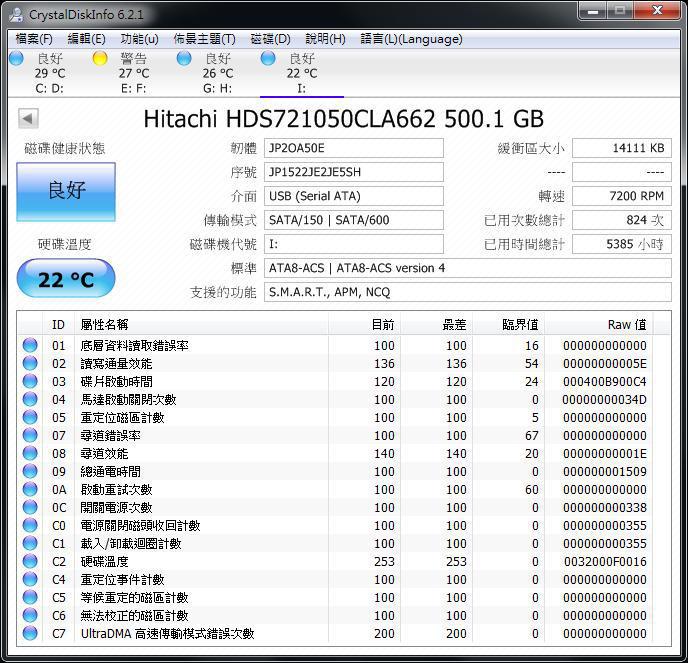Viewport: 688px width, 663px height.
Task: Open the 說明(H) menu
Action: pos(325,39)
